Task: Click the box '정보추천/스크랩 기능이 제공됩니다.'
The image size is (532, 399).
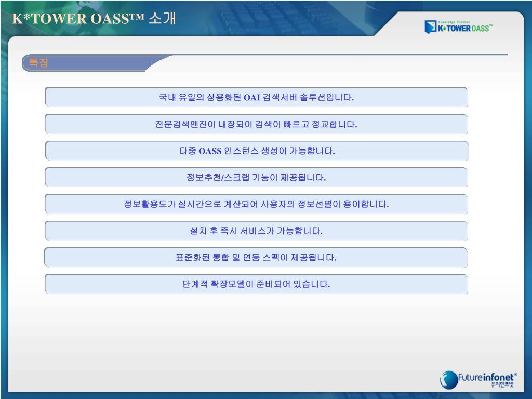Action: (256, 177)
